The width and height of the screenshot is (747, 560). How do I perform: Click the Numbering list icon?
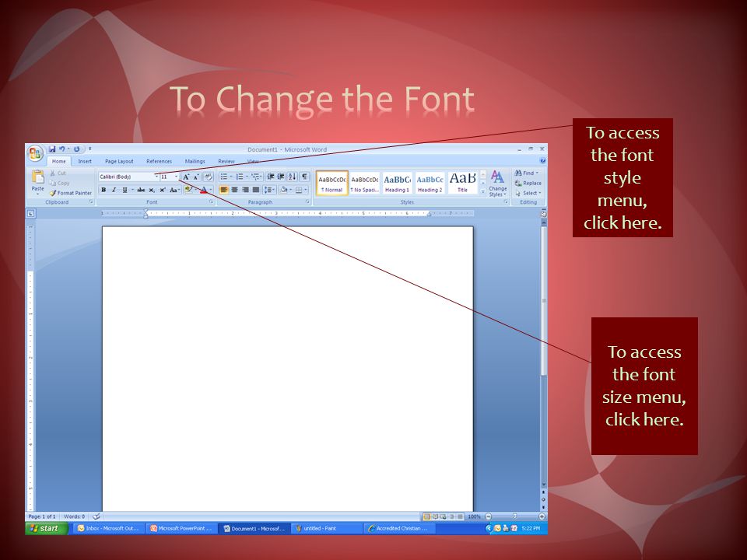pyautogui.click(x=240, y=177)
